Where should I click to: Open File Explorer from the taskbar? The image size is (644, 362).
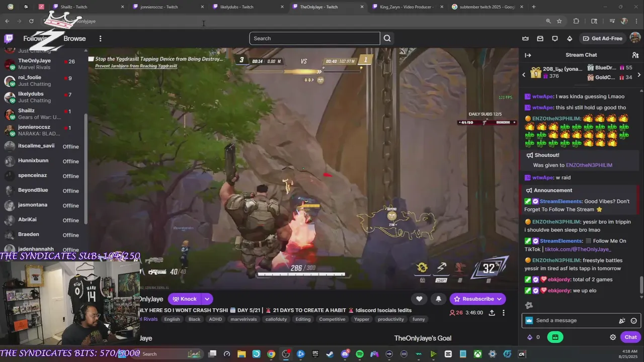click(x=242, y=354)
